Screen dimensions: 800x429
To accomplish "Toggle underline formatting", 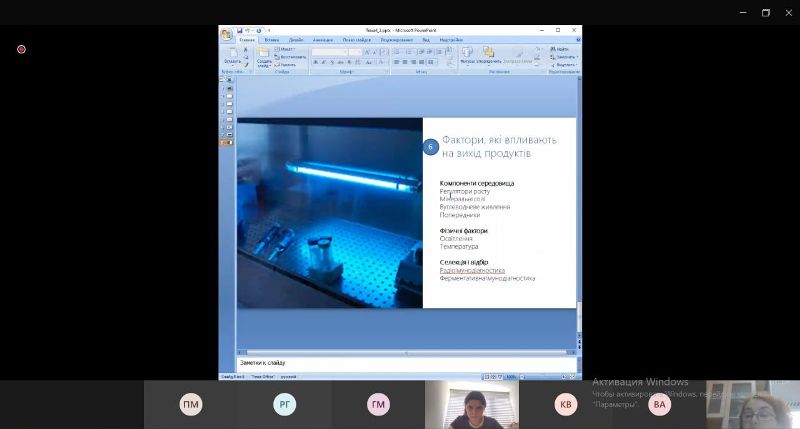I will 332,62.
